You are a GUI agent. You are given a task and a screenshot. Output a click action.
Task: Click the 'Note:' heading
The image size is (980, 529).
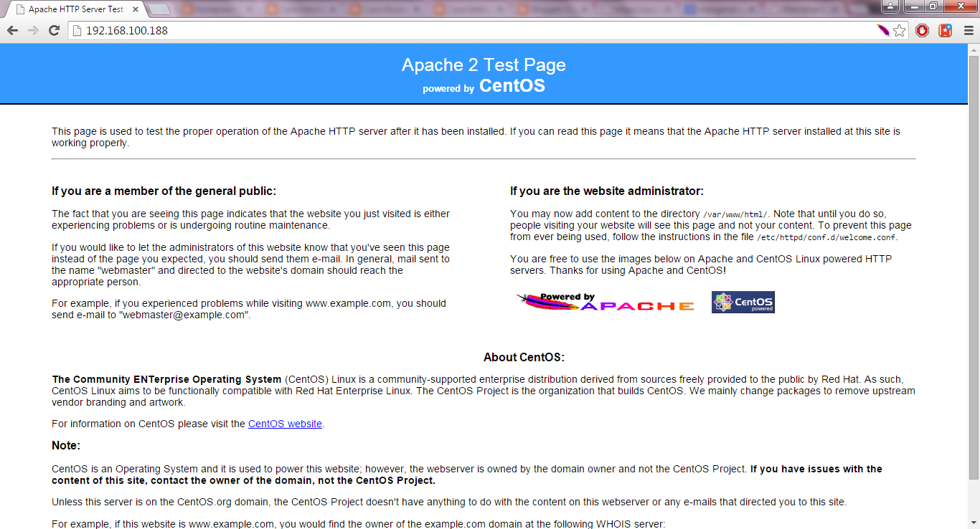click(x=66, y=445)
